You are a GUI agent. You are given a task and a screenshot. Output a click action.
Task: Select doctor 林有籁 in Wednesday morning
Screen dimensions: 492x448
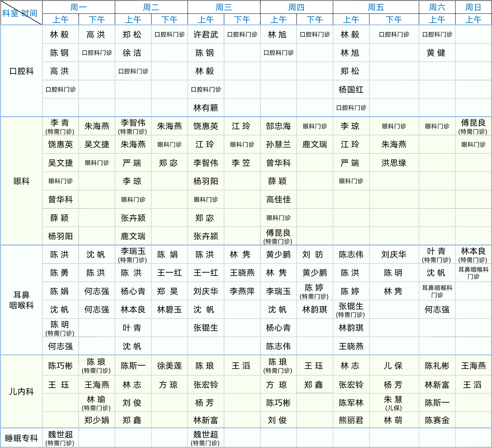coord(206,108)
